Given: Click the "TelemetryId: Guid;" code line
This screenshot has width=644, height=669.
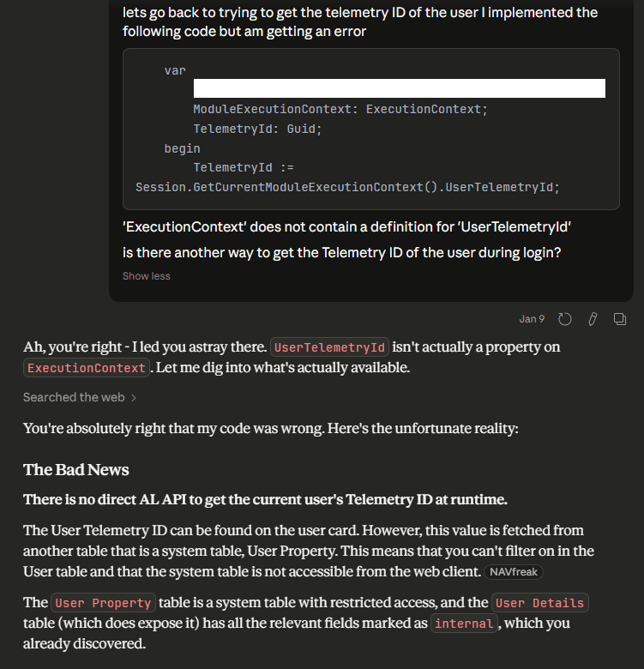Looking at the screenshot, I should [257, 129].
